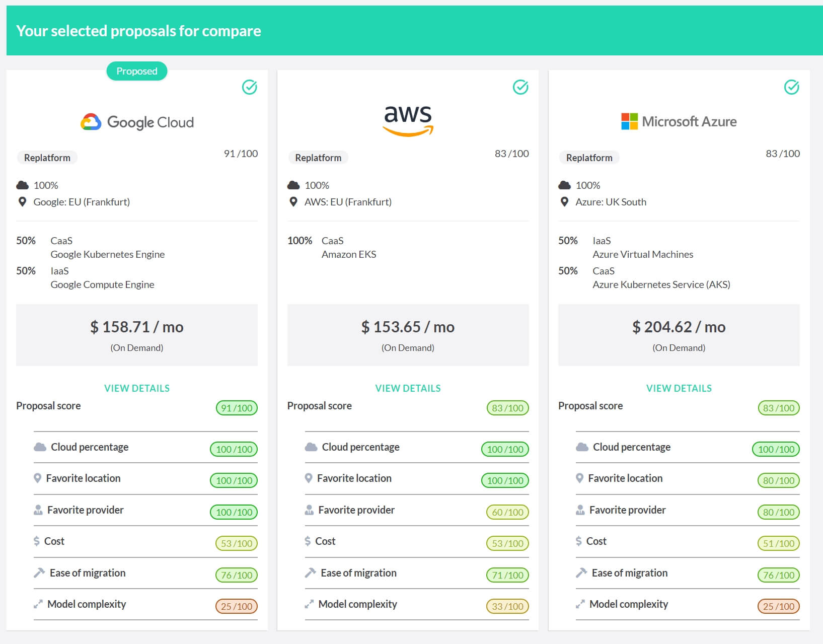Click the Favorite location pin icon in AWS card

coord(309,478)
